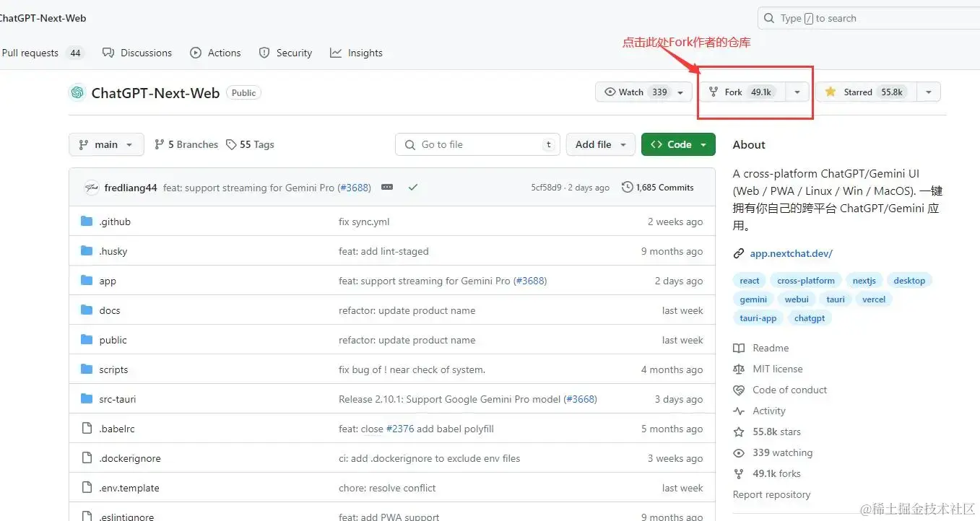Click the Readme book icon

coord(739,348)
